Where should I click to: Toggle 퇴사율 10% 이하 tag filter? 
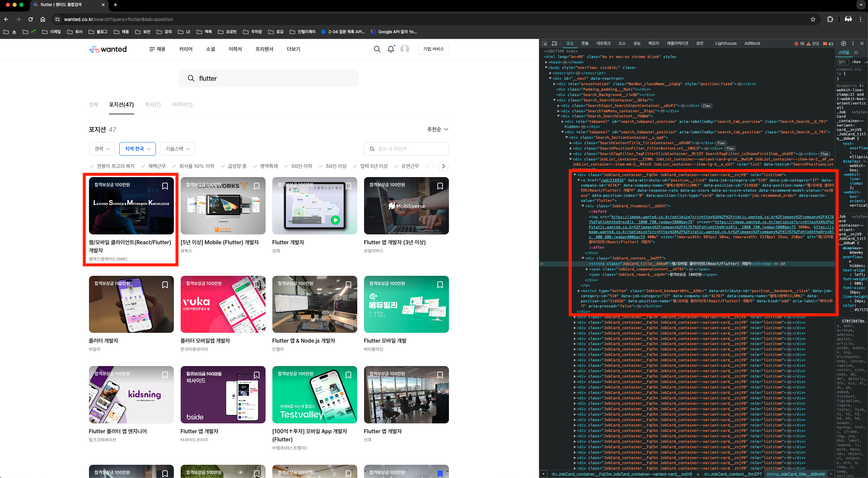click(193, 166)
